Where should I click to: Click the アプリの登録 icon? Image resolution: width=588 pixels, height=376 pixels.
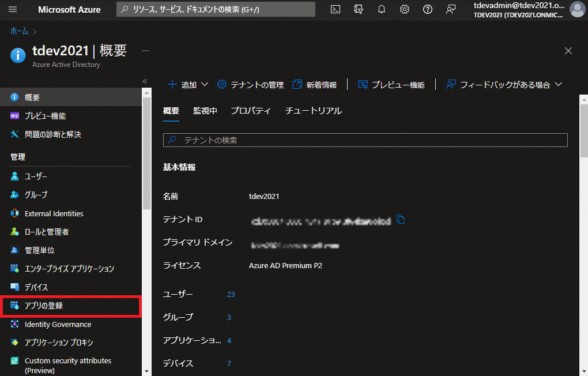[x=14, y=306]
